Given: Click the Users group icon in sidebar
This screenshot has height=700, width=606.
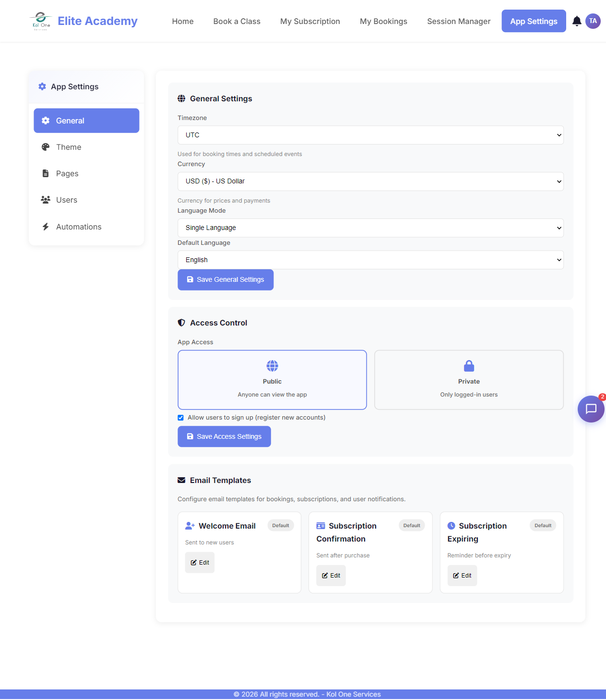Looking at the screenshot, I should click(x=46, y=200).
